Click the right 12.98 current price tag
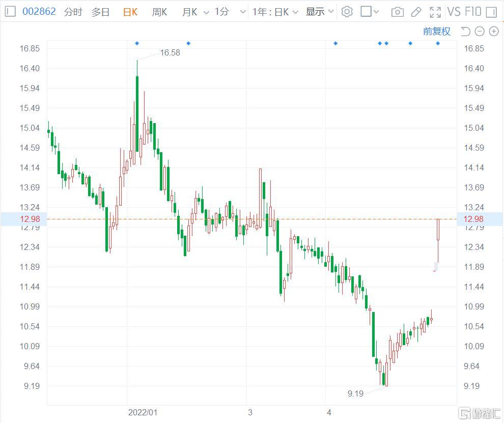The image size is (504, 423). pyautogui.click(x=480, y=219)
